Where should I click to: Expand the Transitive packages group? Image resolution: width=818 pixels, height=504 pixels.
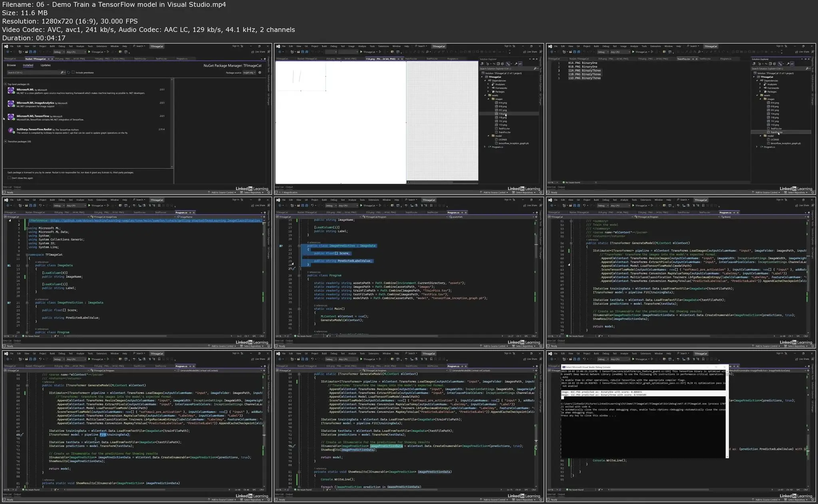point(6,141)
